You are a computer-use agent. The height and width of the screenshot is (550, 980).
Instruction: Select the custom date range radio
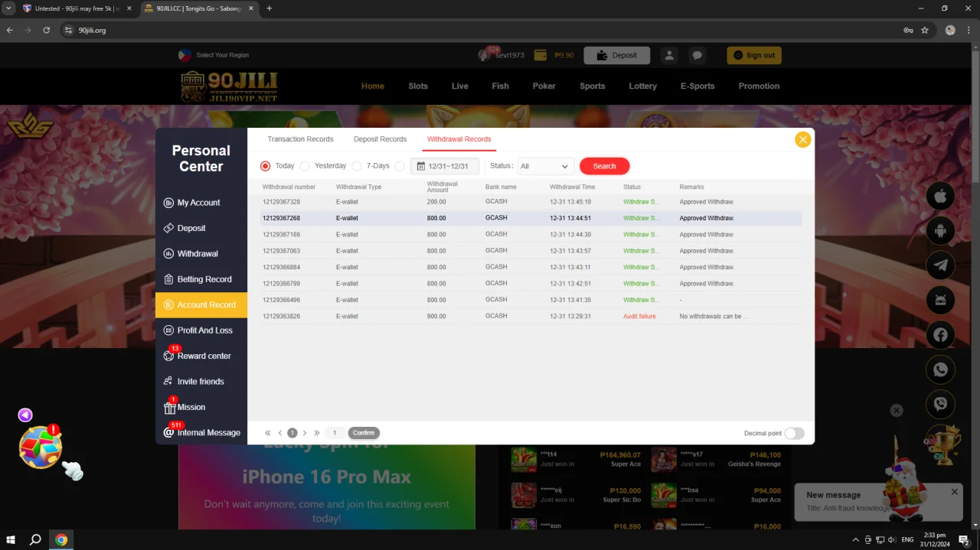400,166
